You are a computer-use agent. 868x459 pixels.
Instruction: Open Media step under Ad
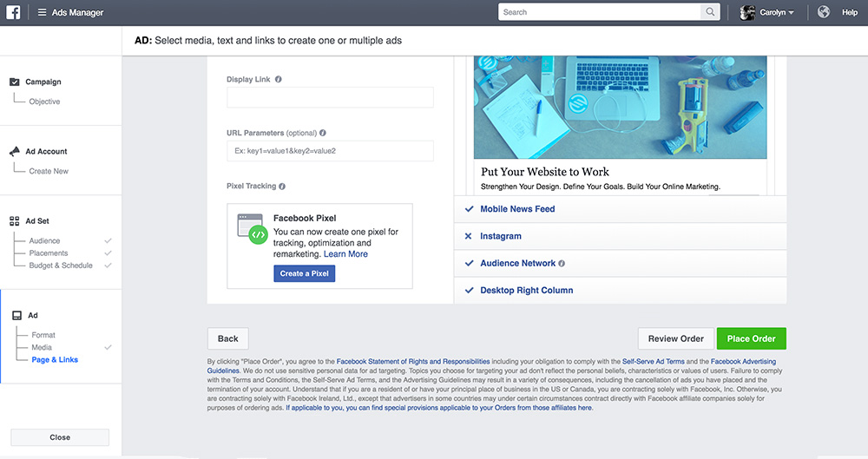click(x=42, y=347)
